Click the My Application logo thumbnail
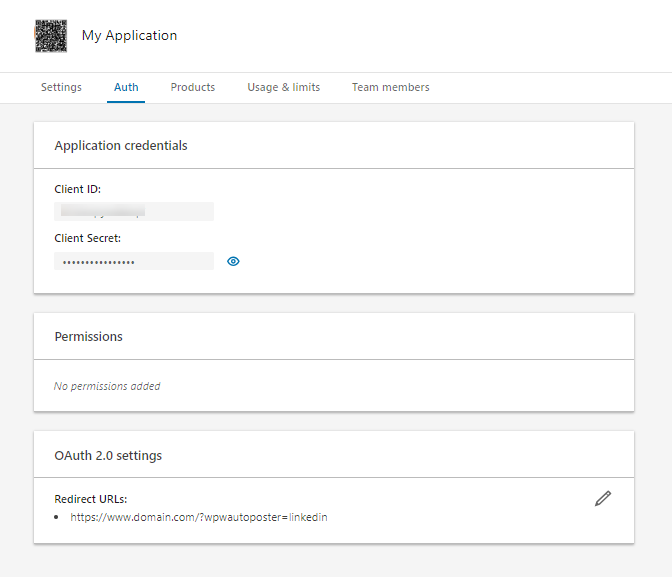Image resolution: width=672 pixels, height=577 pixels. 51,36
